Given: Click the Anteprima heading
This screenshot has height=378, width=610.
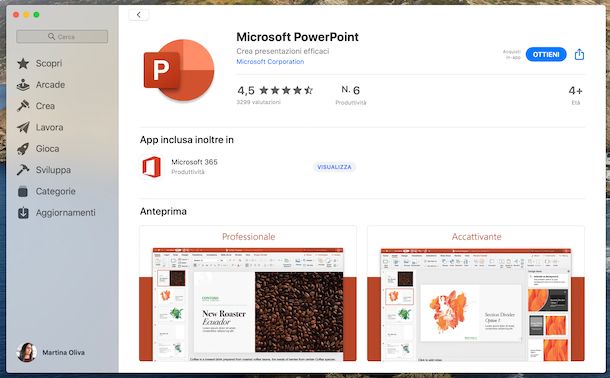Looking at the screenshot, I should [163, 211].
